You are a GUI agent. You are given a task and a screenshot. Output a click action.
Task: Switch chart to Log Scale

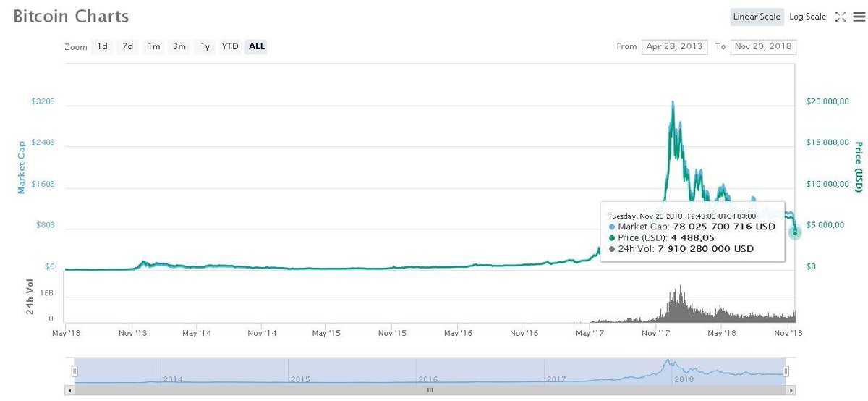pyautogui.click(x=808, y=17)
